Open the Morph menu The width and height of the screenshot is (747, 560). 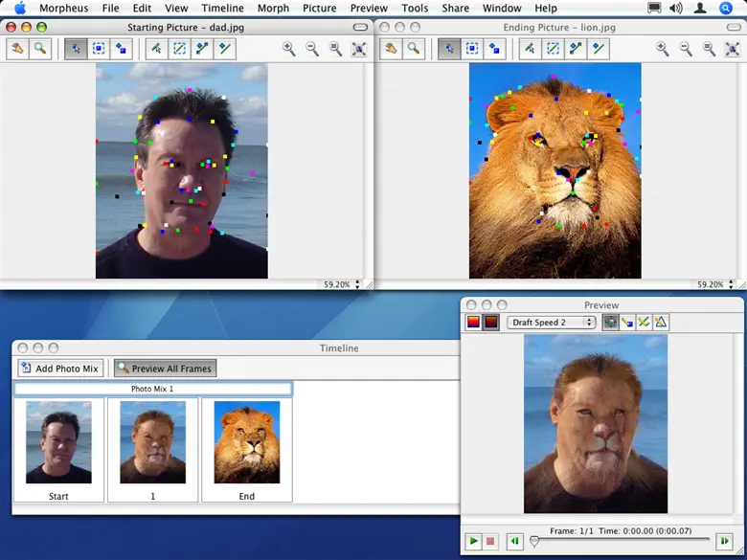(273, 9)
